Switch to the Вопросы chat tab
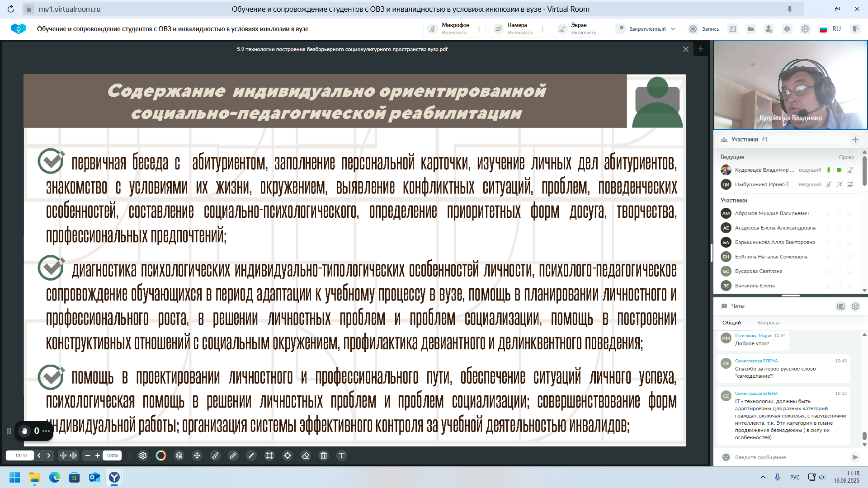Viewport: 868px width, 488px height. (768, 323)
